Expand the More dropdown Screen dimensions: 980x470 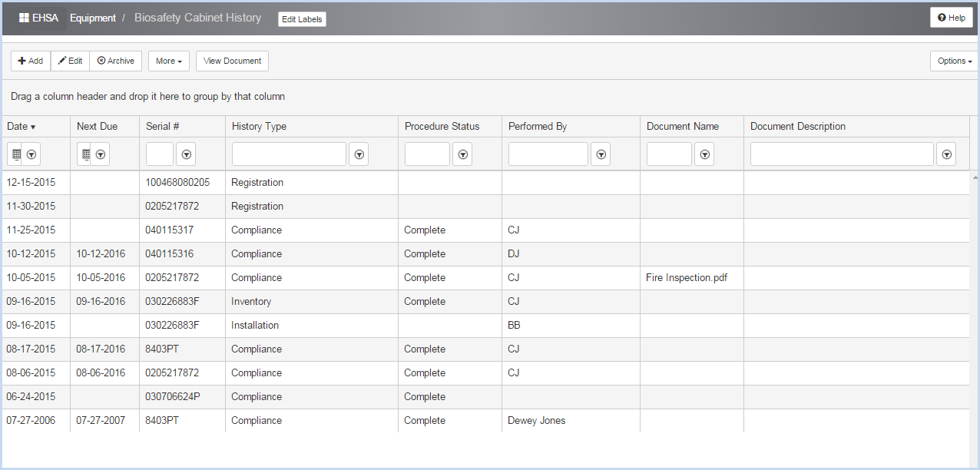click(x=169, y=61)
